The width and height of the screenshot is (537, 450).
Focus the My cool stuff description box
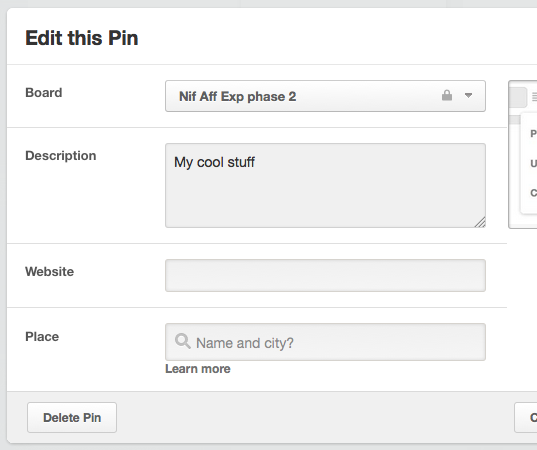click(x=325, y=185)
